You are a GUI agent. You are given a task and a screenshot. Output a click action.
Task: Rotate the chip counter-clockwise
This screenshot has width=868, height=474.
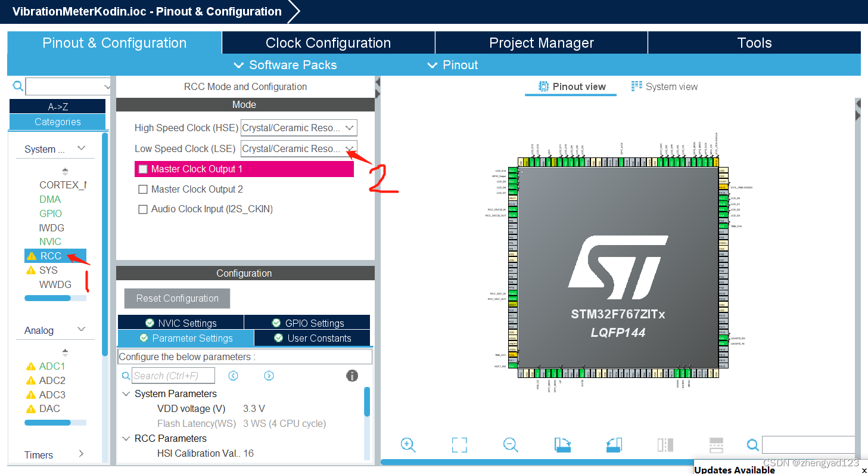pos(614,445)
